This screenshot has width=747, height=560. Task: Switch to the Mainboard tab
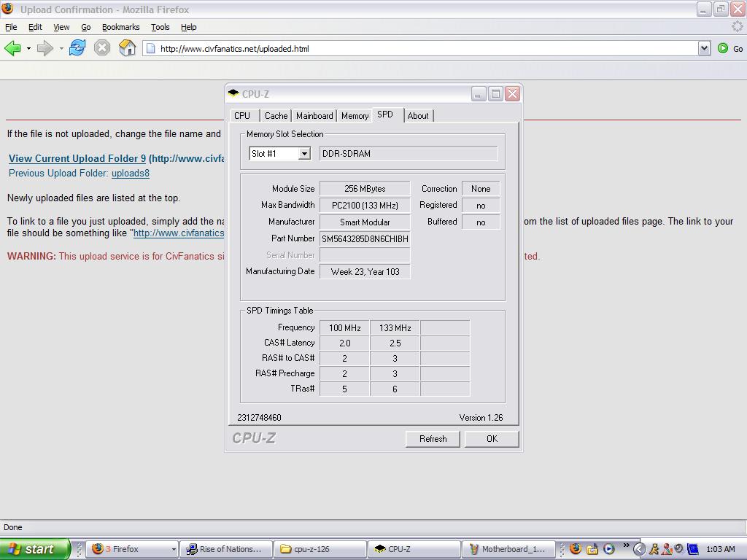pyautogui.click(x=314, y=116)
